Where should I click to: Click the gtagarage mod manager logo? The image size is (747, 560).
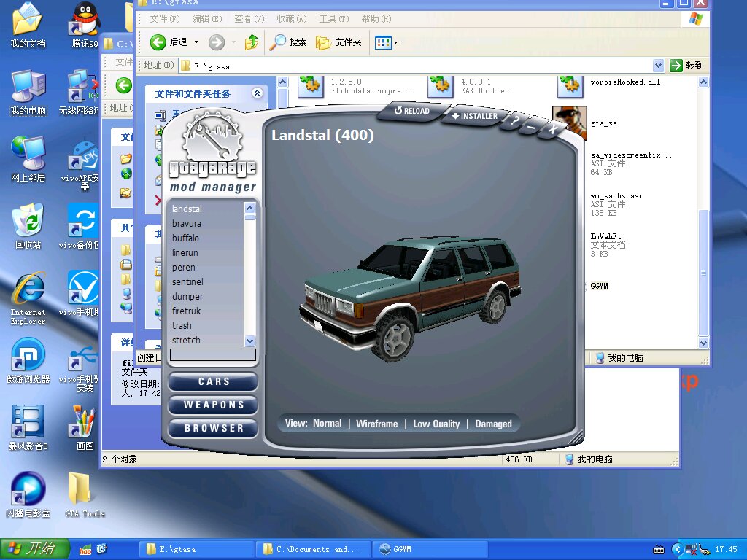[212, 151]
